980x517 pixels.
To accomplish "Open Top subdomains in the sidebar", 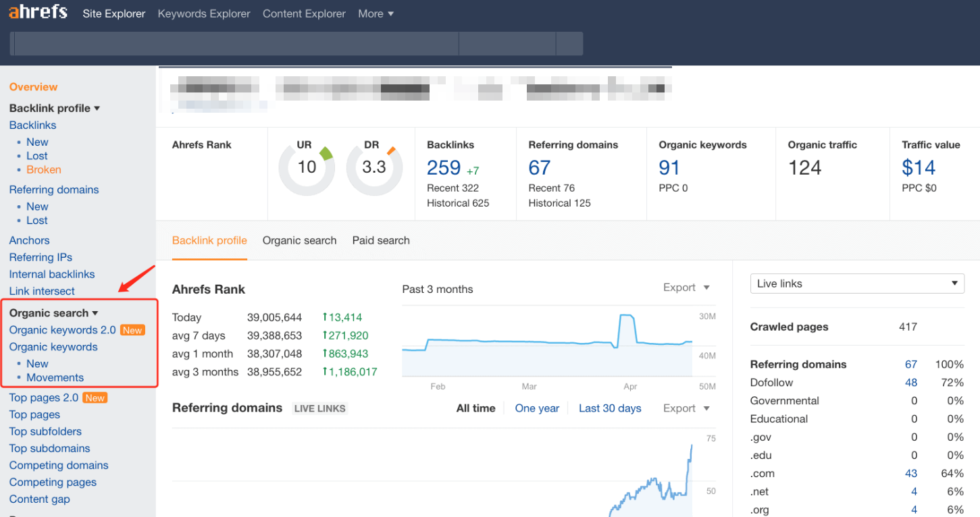I will 49,448.
